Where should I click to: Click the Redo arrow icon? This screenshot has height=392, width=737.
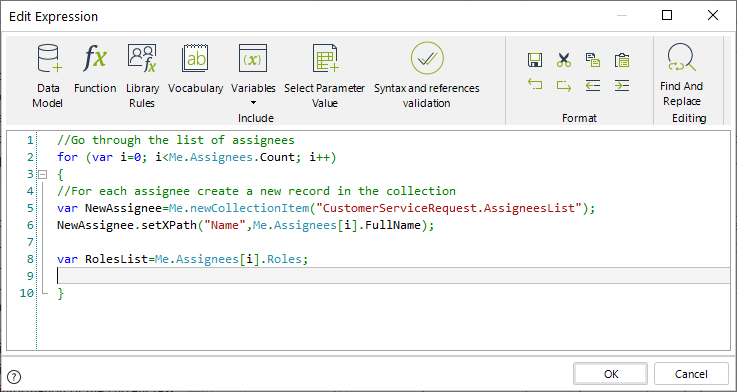click(x=564, y=86)
